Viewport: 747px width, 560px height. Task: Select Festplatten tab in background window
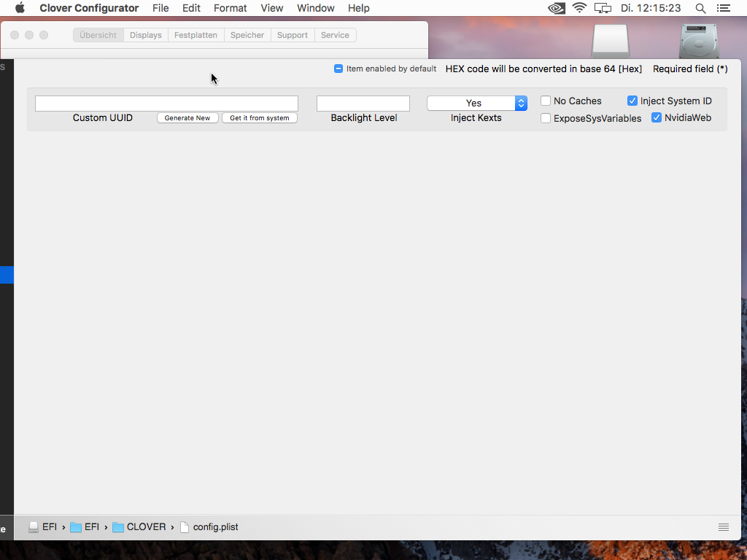click(196, 35)
